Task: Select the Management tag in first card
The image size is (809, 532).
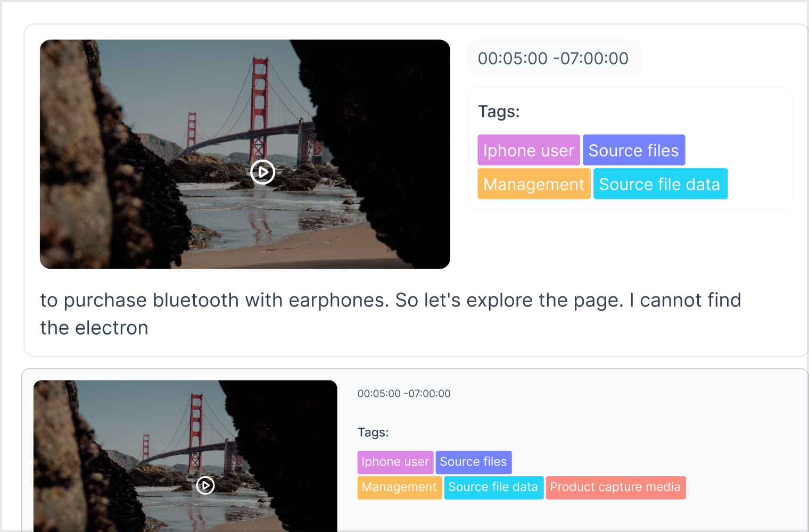Action: pyautogui.click(x=534, y=184)
